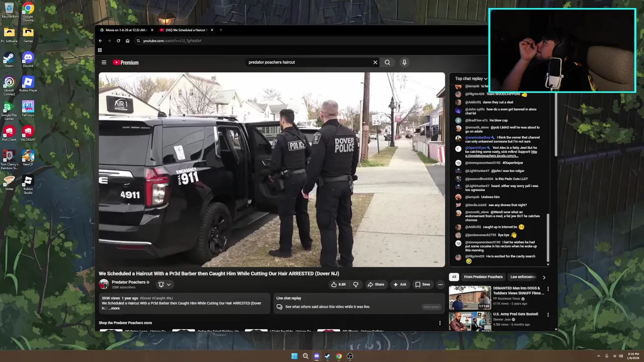644x362 pixels.
Task: View site information icon in address bar
Action: [x=138, y=41]
